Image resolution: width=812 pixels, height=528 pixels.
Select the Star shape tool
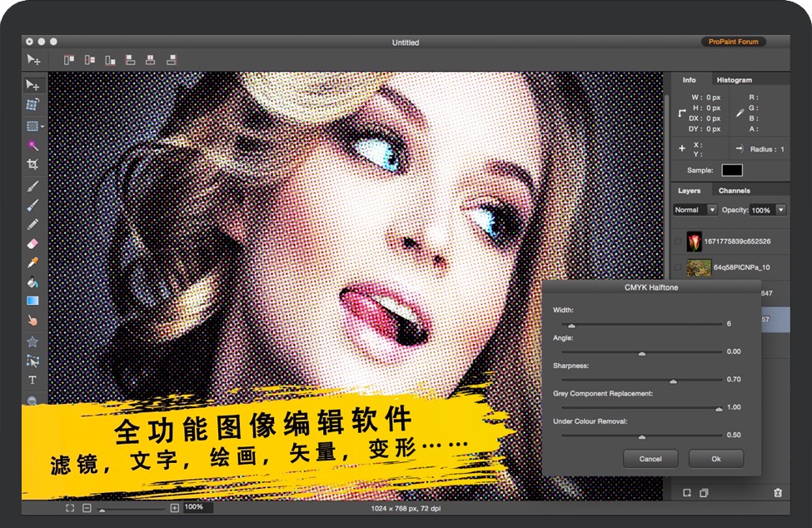32,341
